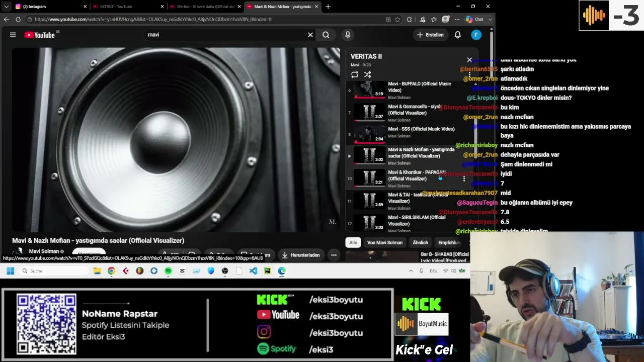Launch Google Chrome from the taskbar
644x362 pixels.
click(111, 270)
